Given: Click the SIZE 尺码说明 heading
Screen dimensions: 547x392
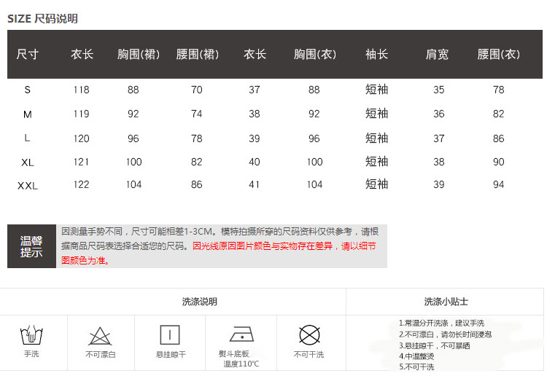Looking at the screenshot, I should pos(42,18).
